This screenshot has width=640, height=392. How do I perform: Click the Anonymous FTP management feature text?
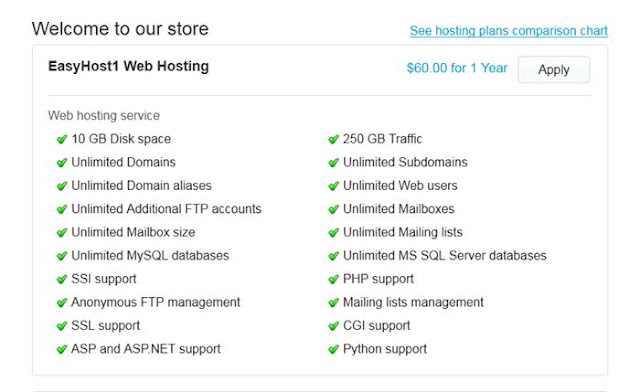pyautogui.click(x=156, y=302)
